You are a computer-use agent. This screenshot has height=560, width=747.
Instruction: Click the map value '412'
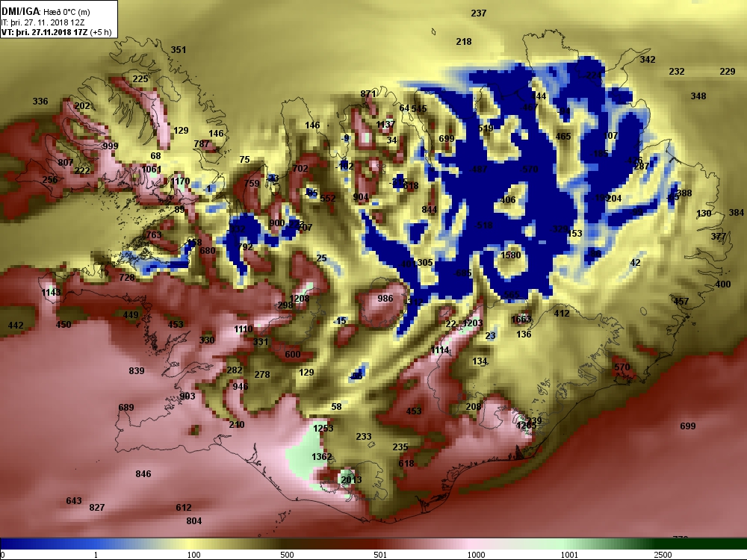(x=562, y=314)
